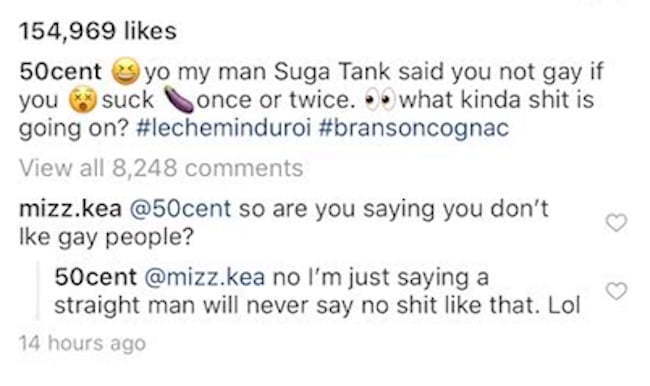650x386 pixels.
Task: Like the mizz.kea comment with heart icon
Action: (616, 223)
